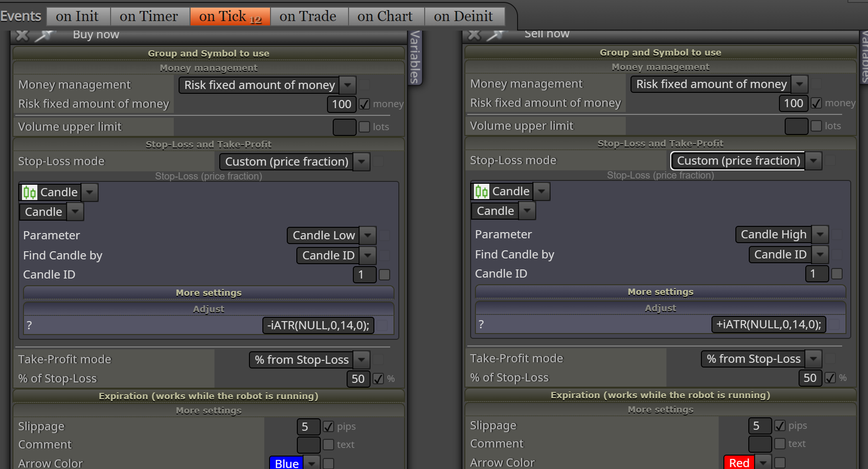Image resolution: width=868 pixels, height=469 pixels.
Task: Toggle lots checkbox for Buy now volume limit
Action: coord(364,127)
